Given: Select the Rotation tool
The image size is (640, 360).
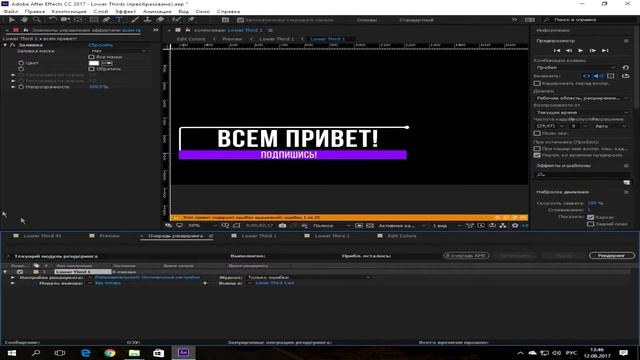Looking at the screenshot, I should tap(53, 20).
